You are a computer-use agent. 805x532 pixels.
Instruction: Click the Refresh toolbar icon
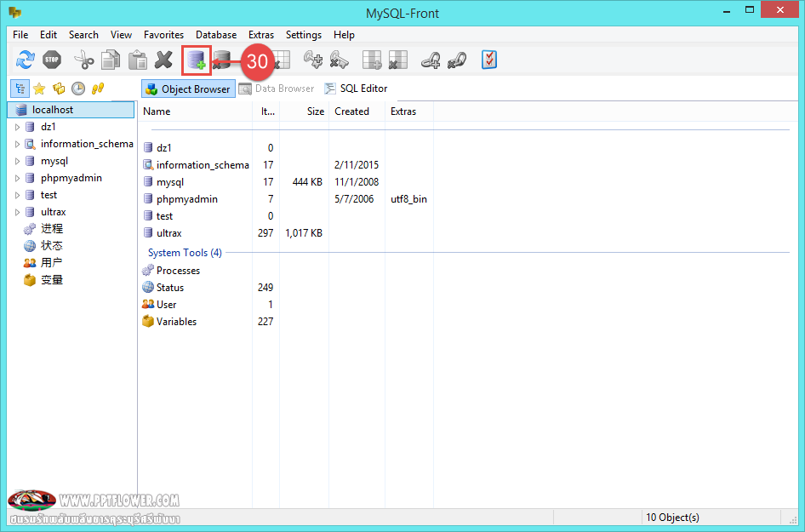(26, 60)
